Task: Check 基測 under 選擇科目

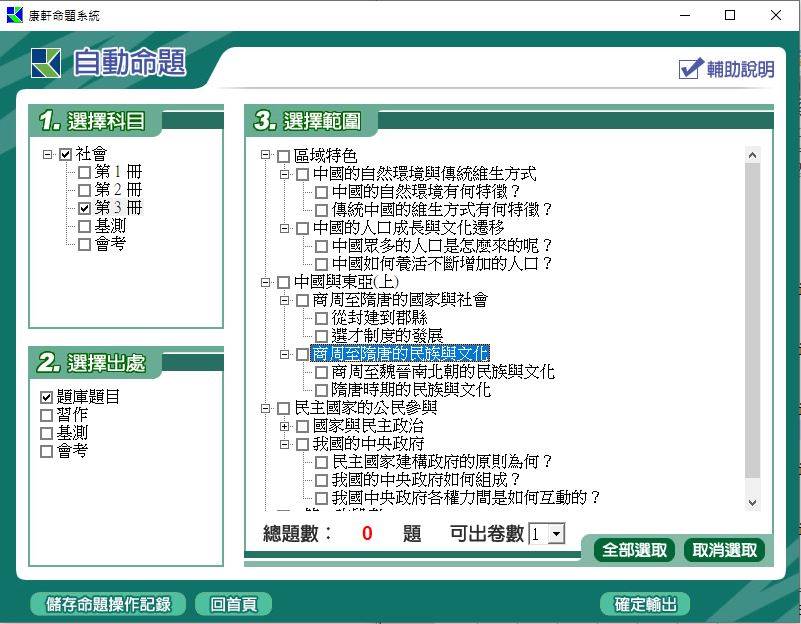Action: coord(84,226)
